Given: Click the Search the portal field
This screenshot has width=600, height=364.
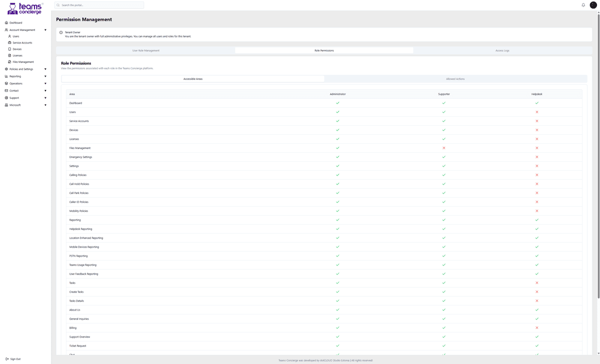Looking at the screenshot, I should pos(100,5).
